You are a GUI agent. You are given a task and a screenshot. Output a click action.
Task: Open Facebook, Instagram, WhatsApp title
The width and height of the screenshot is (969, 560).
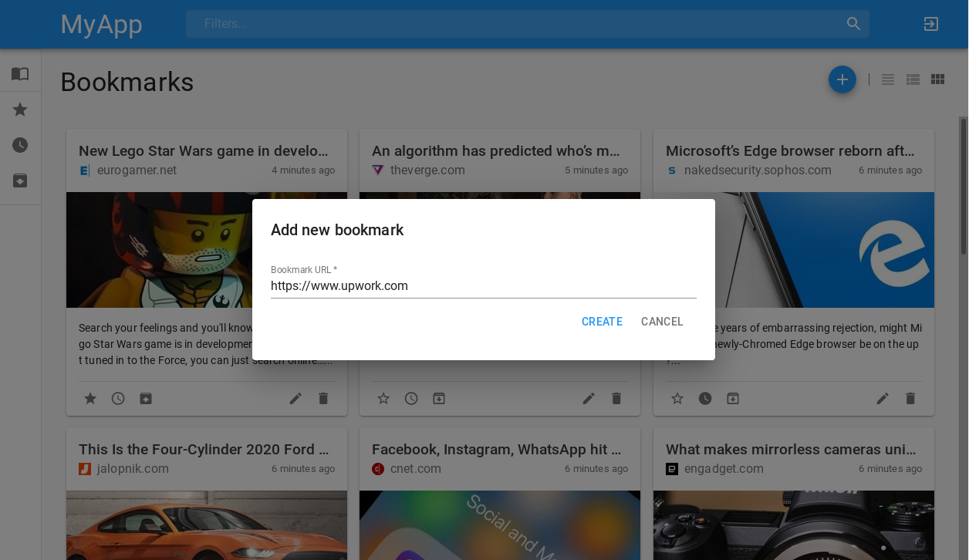click(496, 450)
